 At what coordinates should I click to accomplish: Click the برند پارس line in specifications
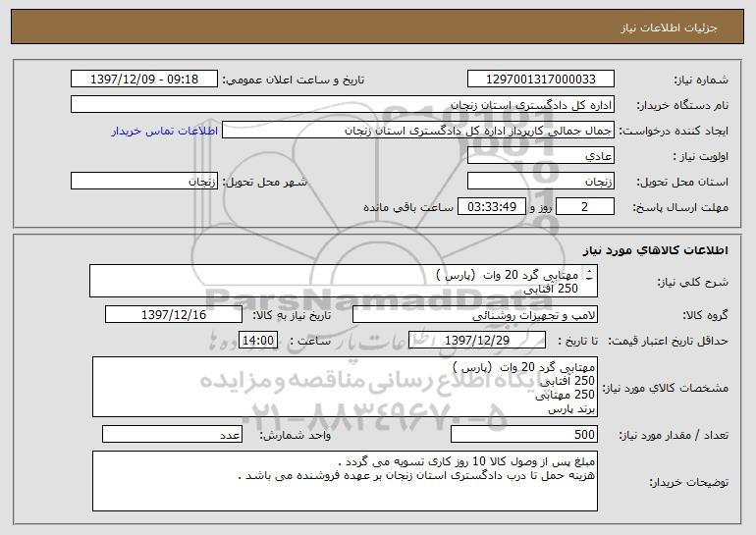571,409
